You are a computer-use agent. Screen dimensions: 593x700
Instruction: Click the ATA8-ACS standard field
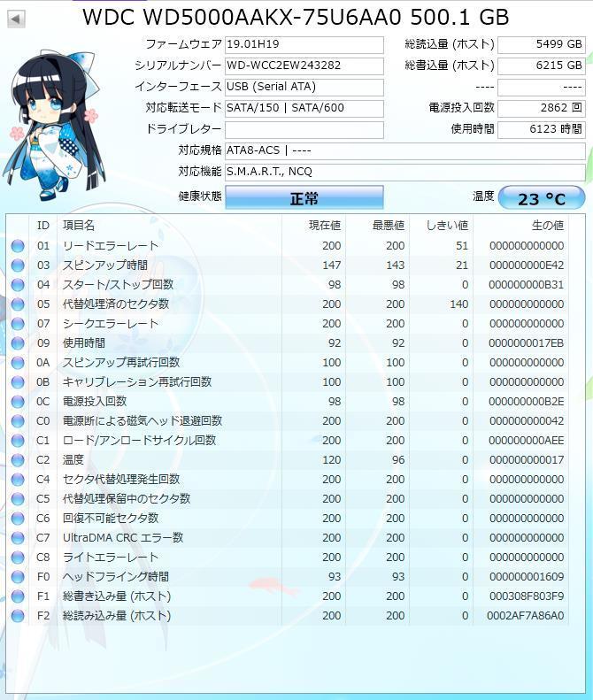click(x=405, y=150)
